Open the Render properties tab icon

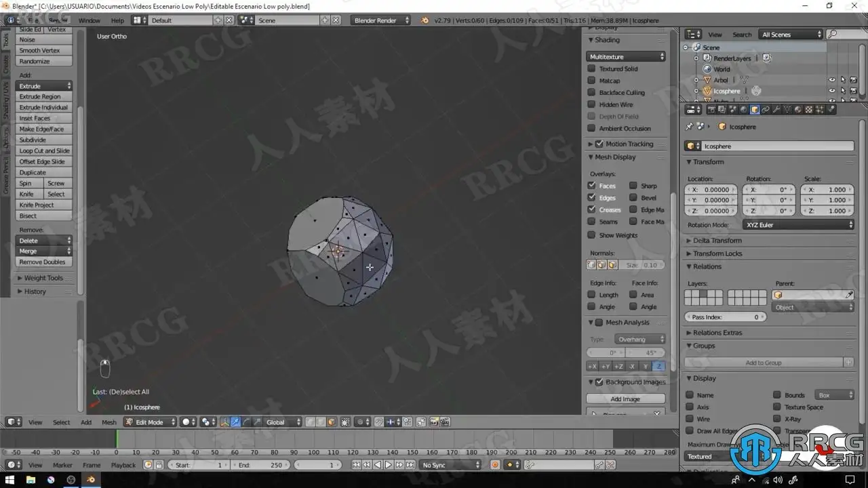point(711,109)
